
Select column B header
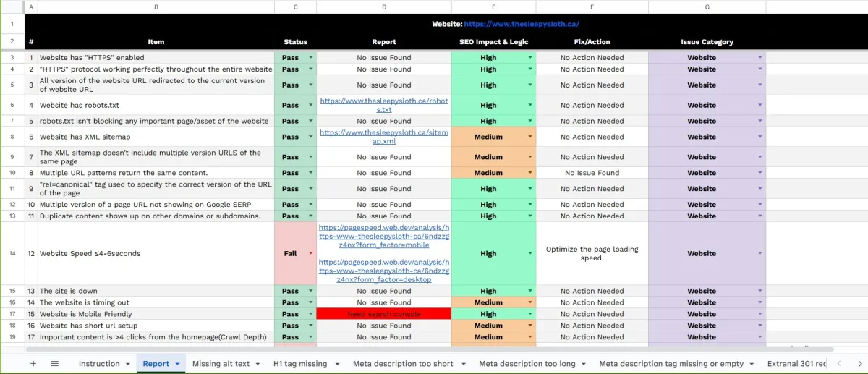(x=156, y=7)
